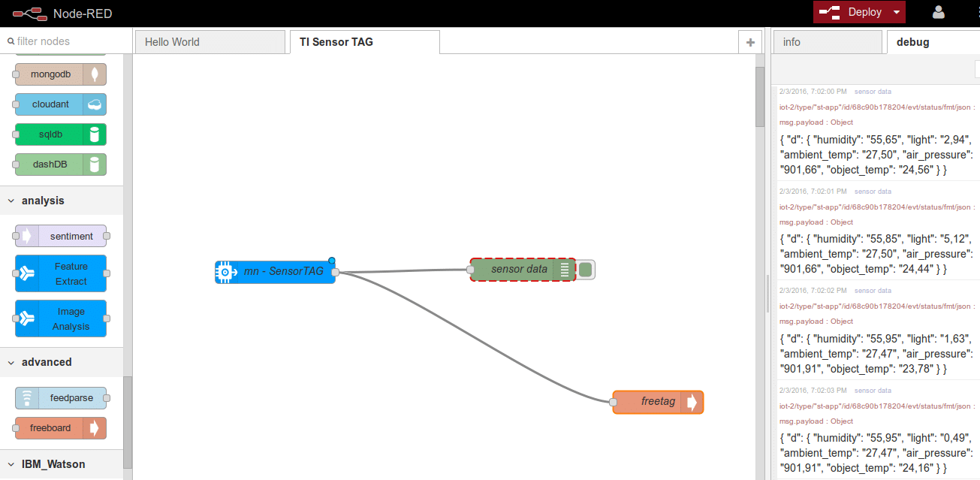Image resolution: width=980 pixels, height=480 pixels.
Task: Click the sqldb node's database icon
Action: (x=95, y=134)
